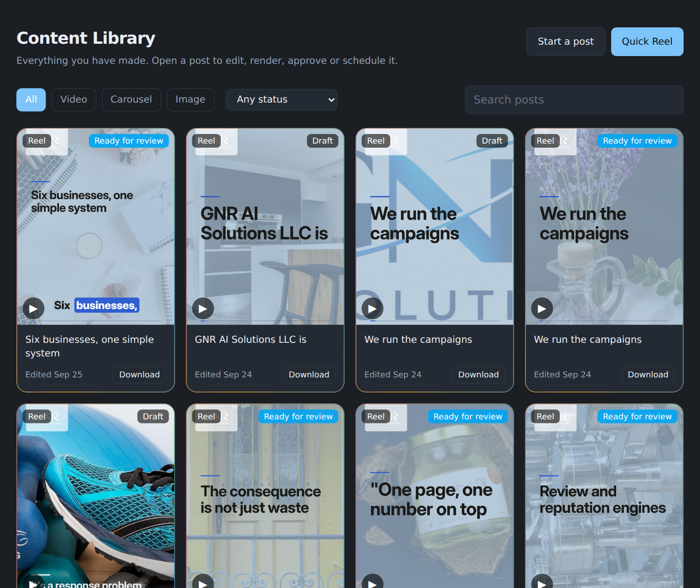Click the Draft badge on 'GNR AI Solutions' card
This screenshot has height=588, width=700.
click(323, 141)
